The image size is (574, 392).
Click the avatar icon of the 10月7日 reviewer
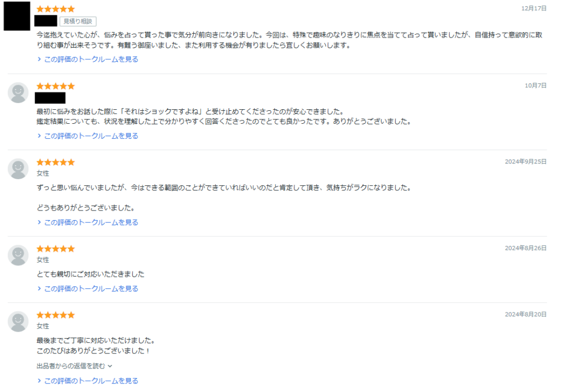point(18,92)
